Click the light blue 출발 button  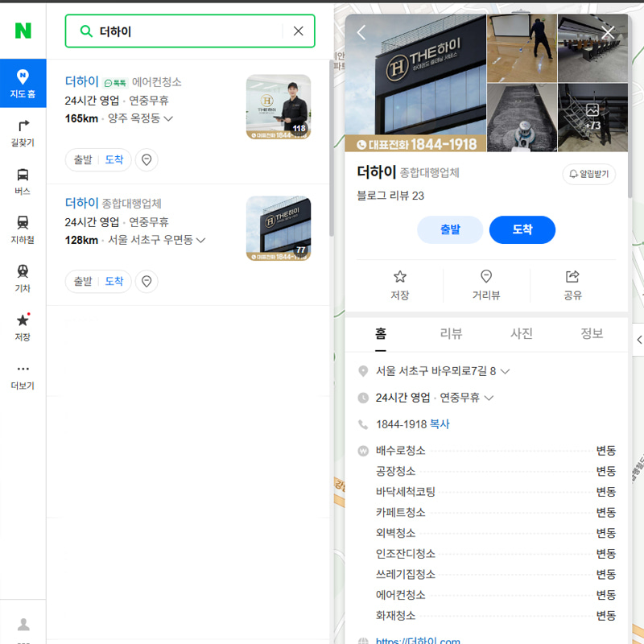pyautogui.click(x=450, y=229)
